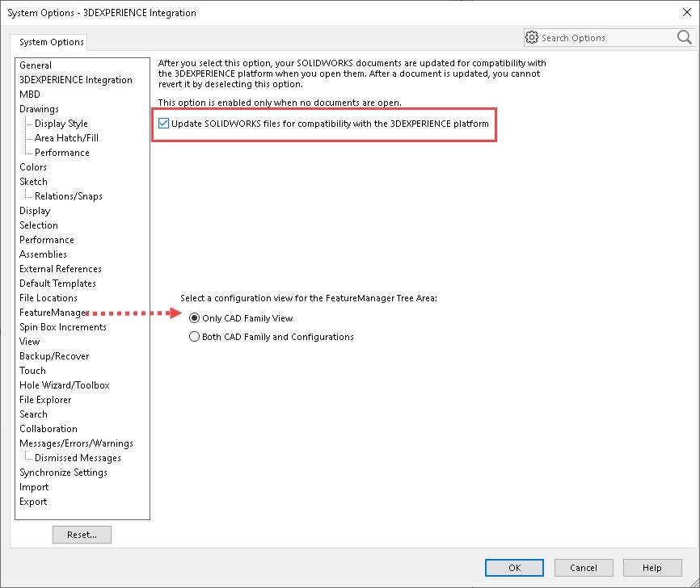Viewport: 700px width, 588px height.
Task: Select the Assemblies category
Action: 44,254
